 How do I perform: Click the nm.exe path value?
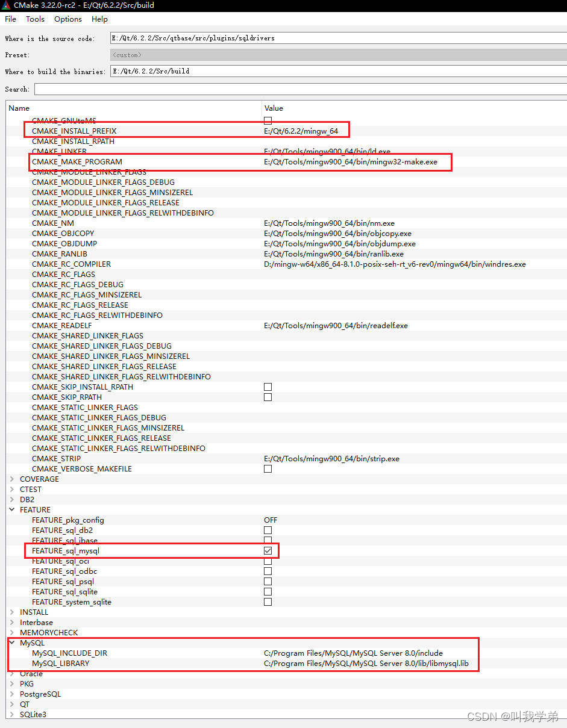(329, 223)
